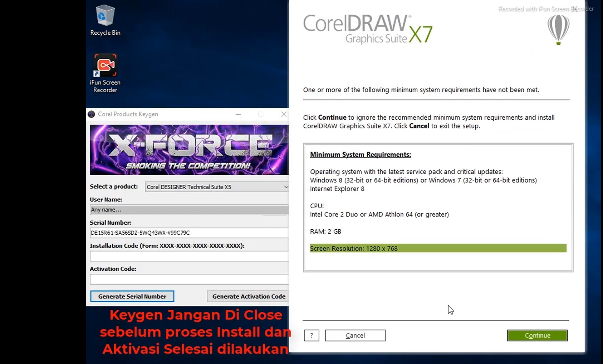Click the RAM: 2 GB text
This screenshot has height=364, width=603.
[325, 231]
